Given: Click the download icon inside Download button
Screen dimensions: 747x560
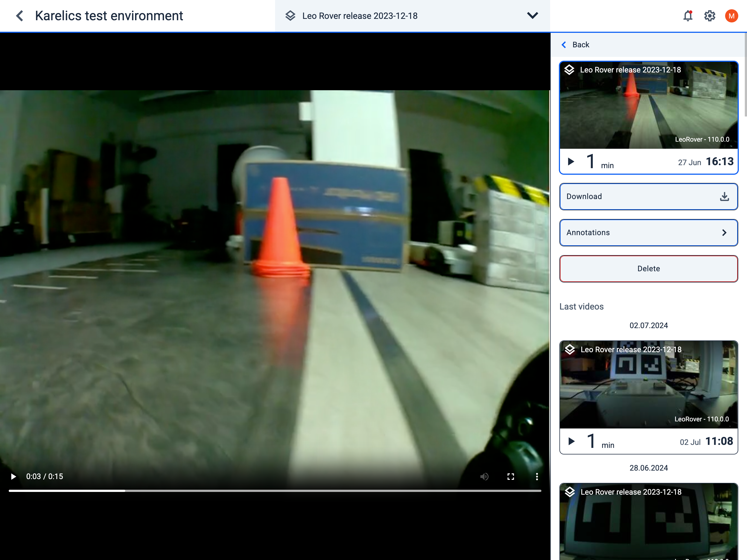Looking at the screenshot, I should coord(724,196).
